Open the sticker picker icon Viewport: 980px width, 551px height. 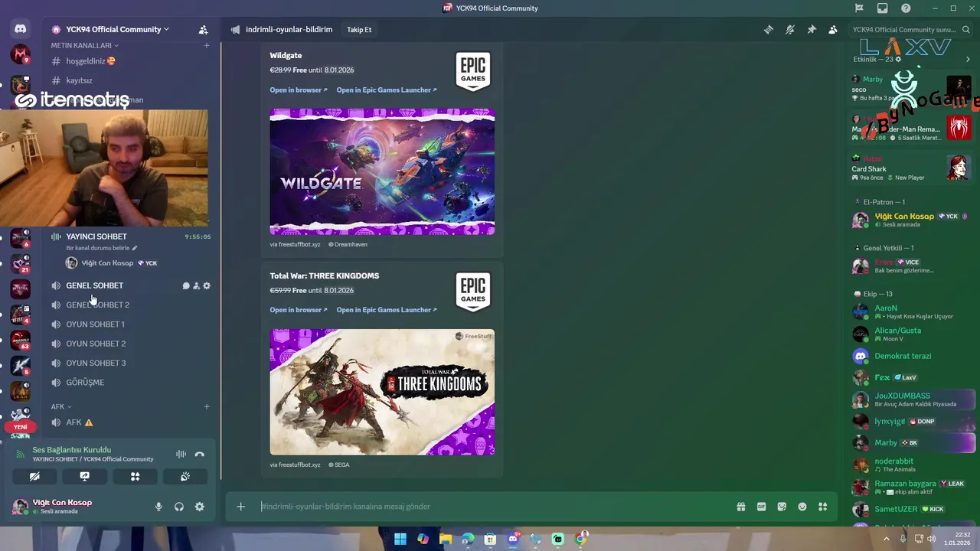[x=782, y=507]
